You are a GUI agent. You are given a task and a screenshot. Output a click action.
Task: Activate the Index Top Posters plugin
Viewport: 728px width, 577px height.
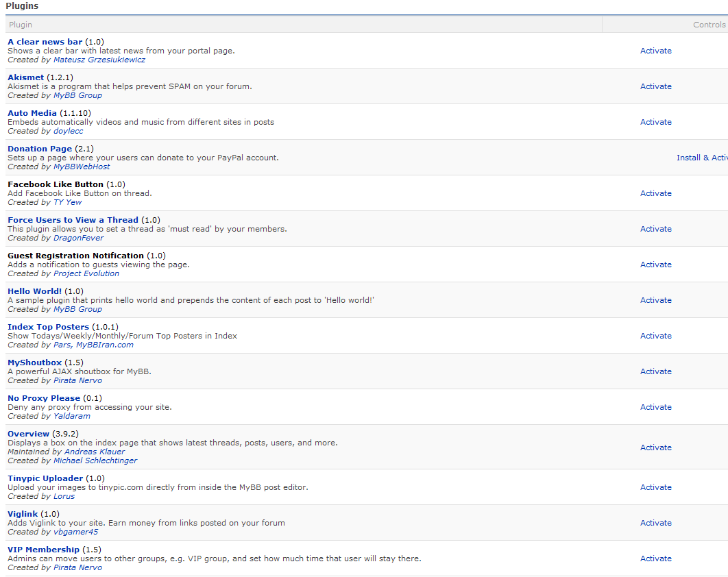[x=655, y=336]
